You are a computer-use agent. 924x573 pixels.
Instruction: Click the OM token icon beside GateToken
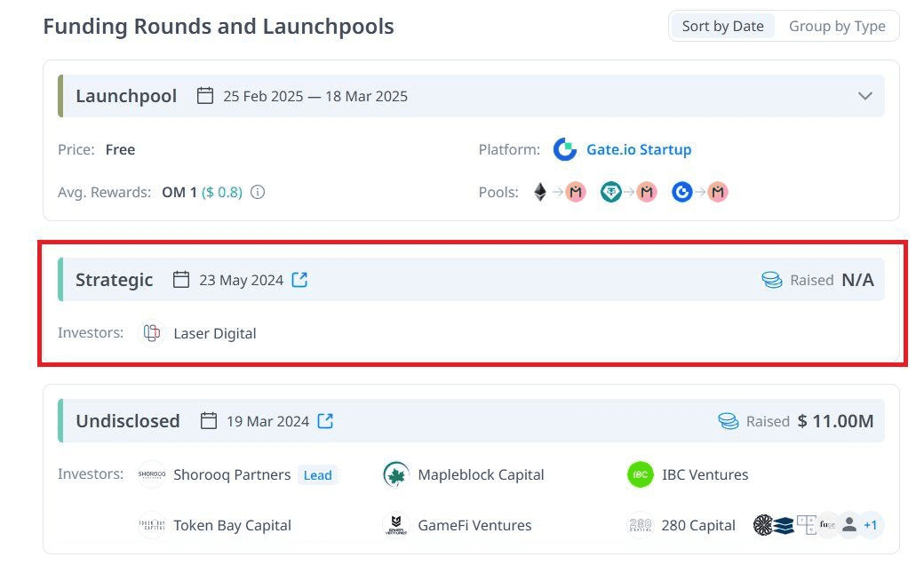(717, 192)
